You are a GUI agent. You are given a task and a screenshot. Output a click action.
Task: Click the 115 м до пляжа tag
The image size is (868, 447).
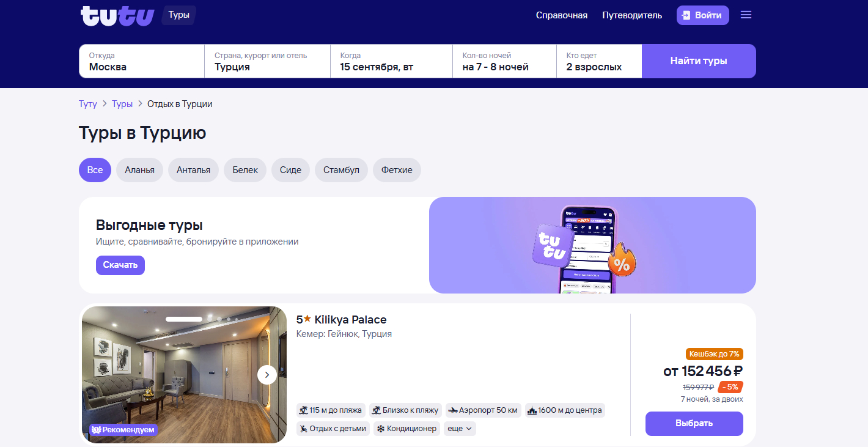331,410
